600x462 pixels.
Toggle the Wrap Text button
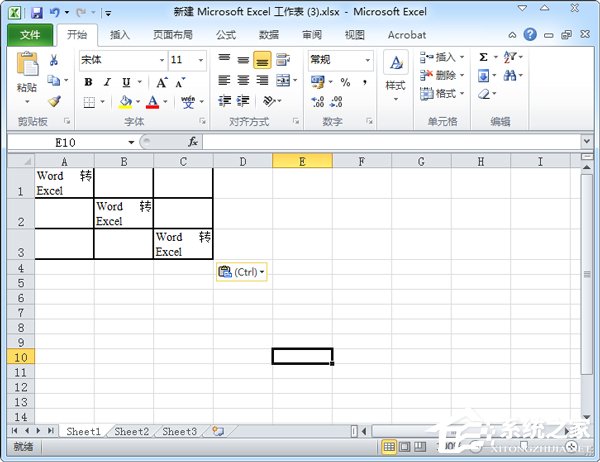pyautogui.click(x=283, y=59)
